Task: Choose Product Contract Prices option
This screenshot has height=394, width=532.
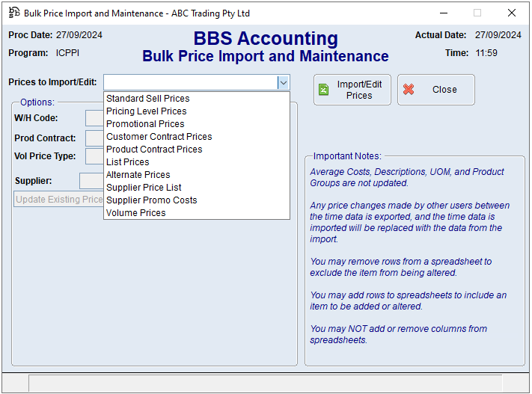Action: click(154, 150)
